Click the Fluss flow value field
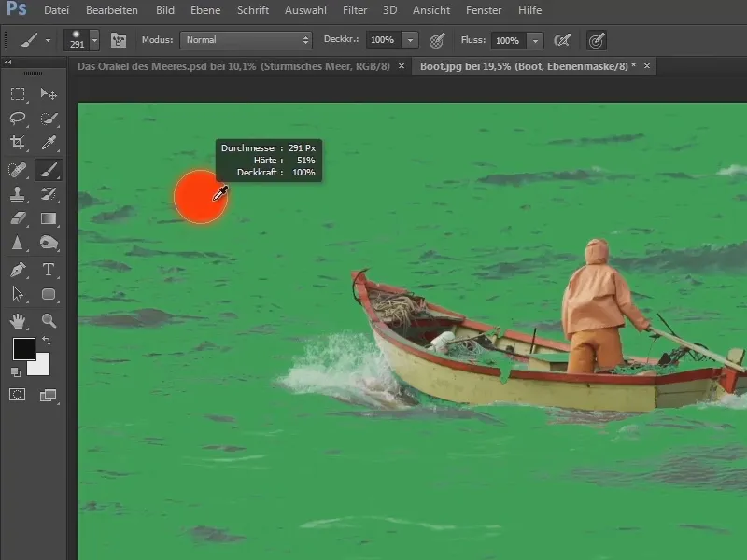Screen dimensions: 747x560 508,40
